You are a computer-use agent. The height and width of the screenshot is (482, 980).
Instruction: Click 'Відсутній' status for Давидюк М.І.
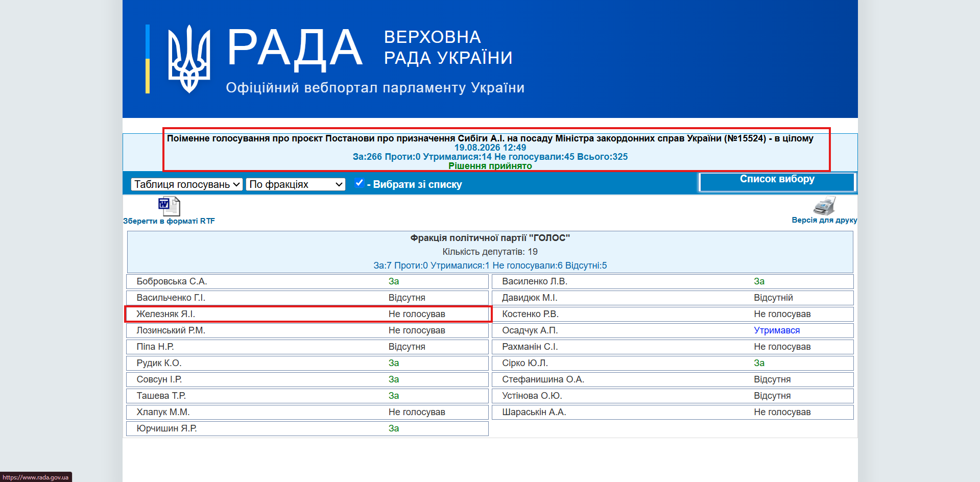(x=773, y=298)
